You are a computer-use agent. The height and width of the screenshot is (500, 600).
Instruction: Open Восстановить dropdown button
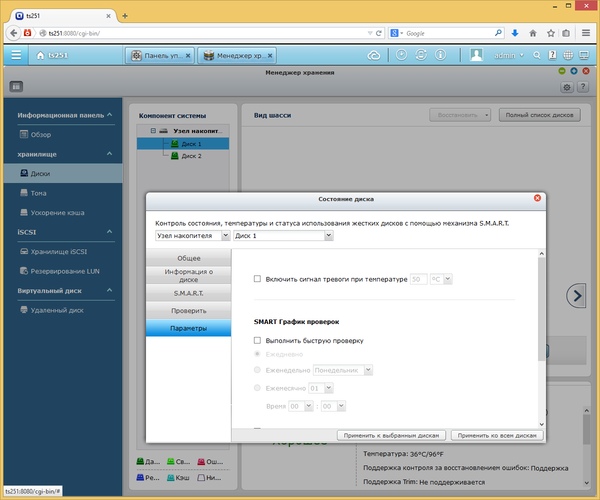(460, 115)
